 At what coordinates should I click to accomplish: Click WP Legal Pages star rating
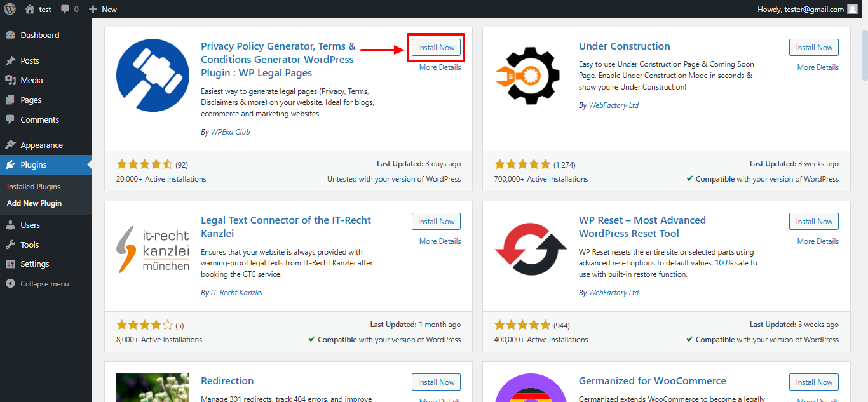144,164
